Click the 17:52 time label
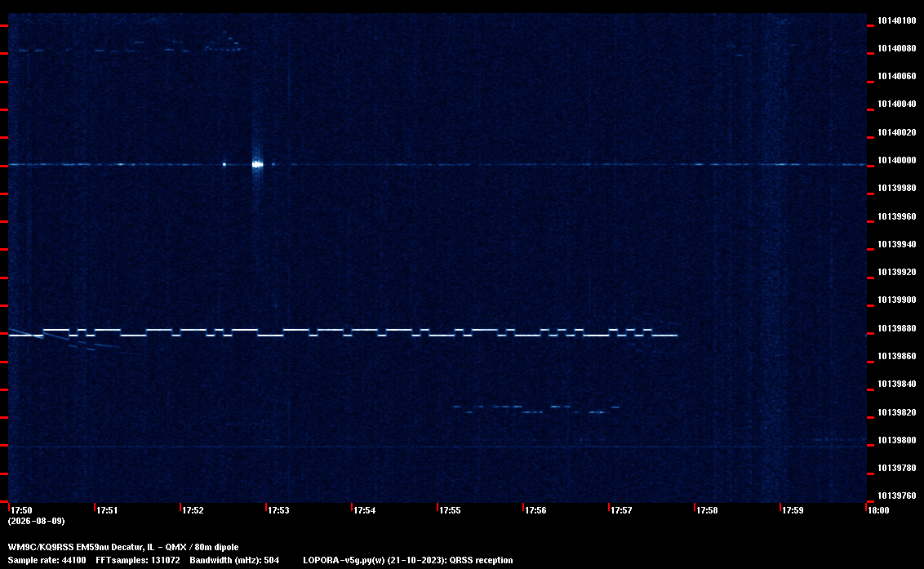The image size is (924, 569). click(193, 510)
